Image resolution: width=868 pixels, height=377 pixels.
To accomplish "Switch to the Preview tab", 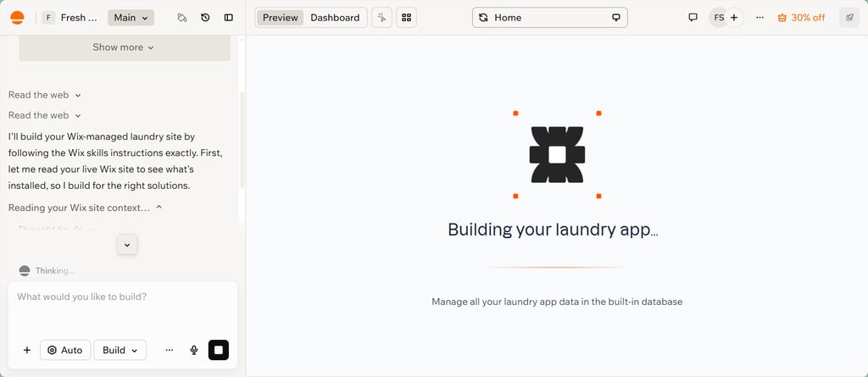I will (x=280, y=18).
